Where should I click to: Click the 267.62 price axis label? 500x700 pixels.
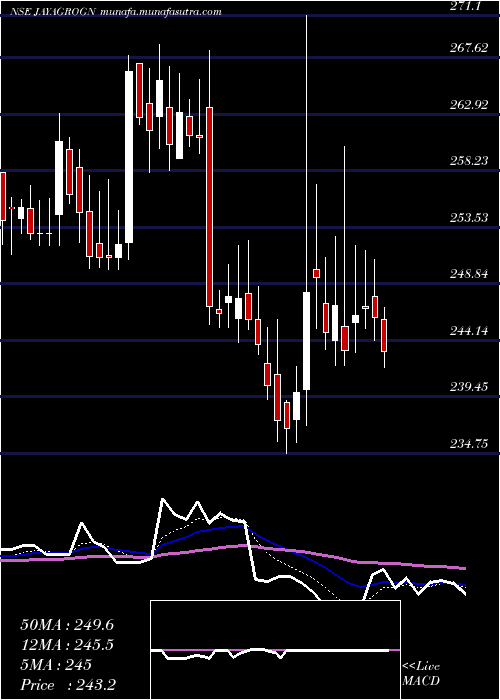click(471, 48)
